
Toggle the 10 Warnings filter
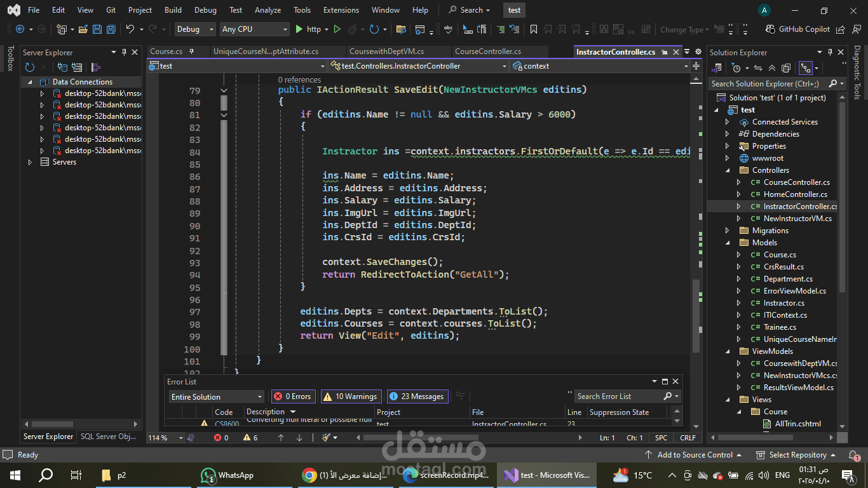point(351,396)
